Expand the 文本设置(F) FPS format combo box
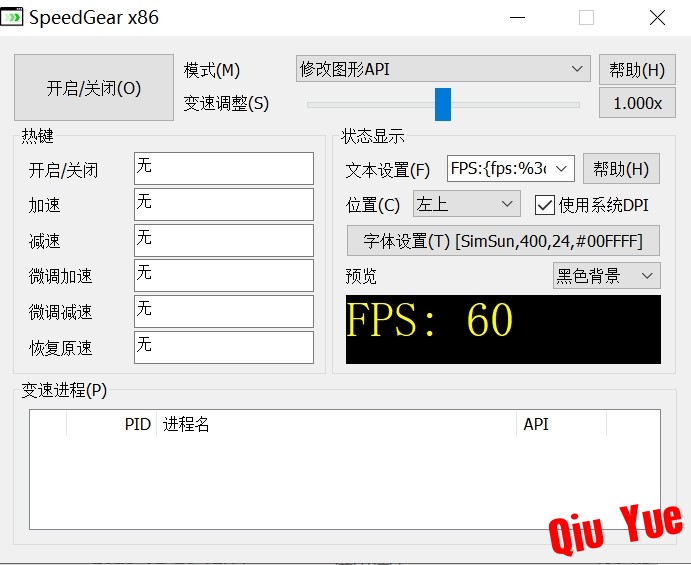The height and width of the screenshot is (565, 691). pyautogui.click(x=511, y=168)
